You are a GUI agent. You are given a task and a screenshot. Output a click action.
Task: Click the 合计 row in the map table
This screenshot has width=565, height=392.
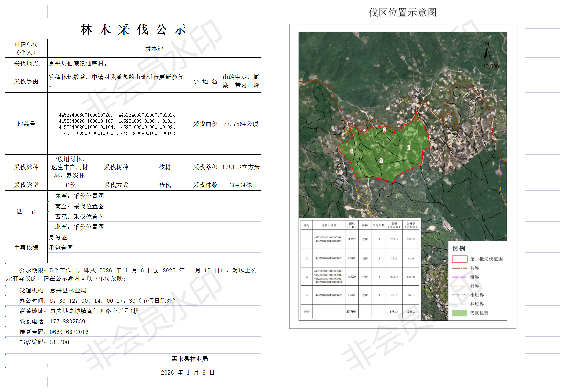coord(360,312)
